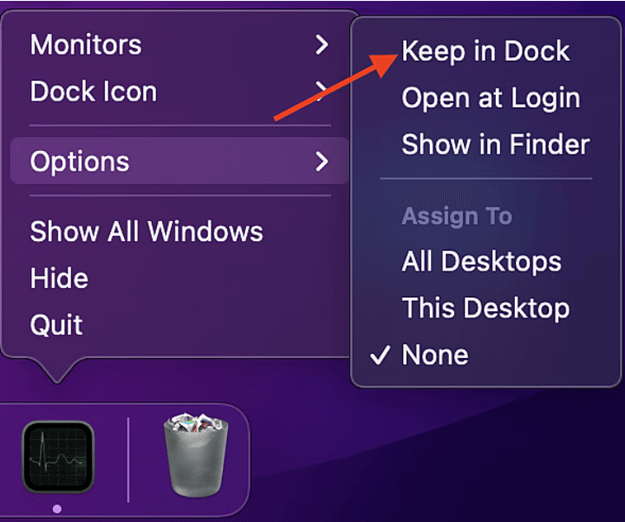This screenshot has width=625, height=522.
Task: Click the running indicator dot under Activity Monitor
Action: click(57, 508)
